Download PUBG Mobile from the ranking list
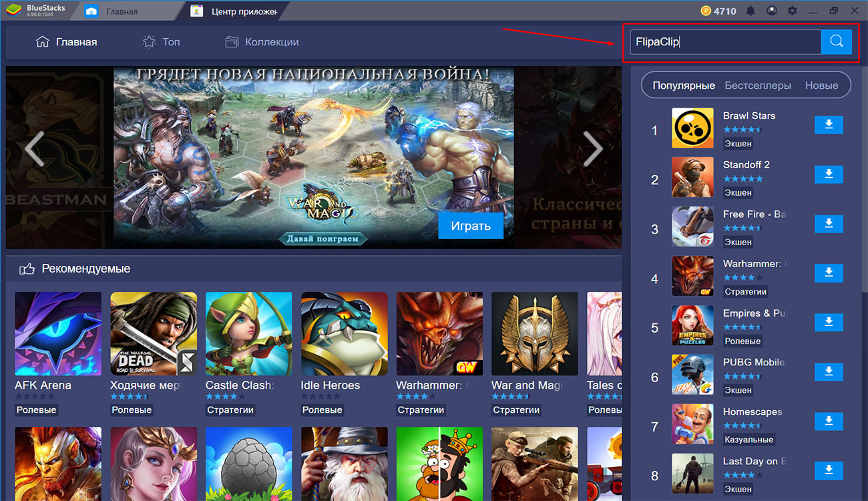 (829, 372)
